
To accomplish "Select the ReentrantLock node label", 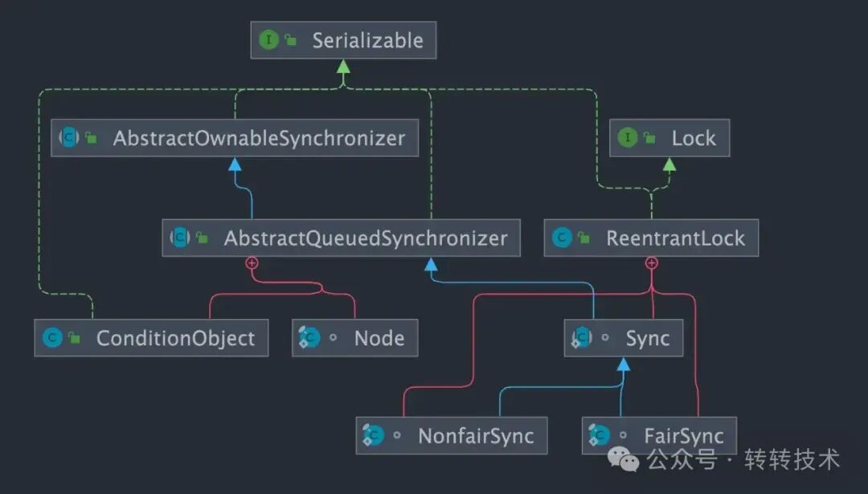I will point(676,239).
